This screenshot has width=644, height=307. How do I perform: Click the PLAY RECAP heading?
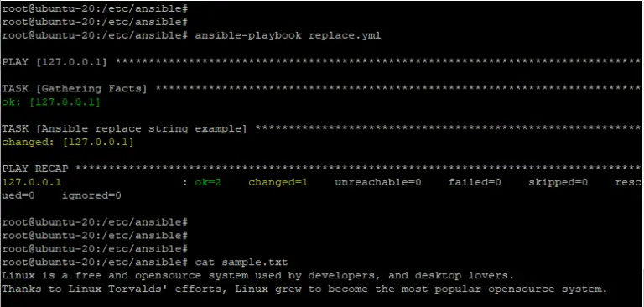click(35, 169)
